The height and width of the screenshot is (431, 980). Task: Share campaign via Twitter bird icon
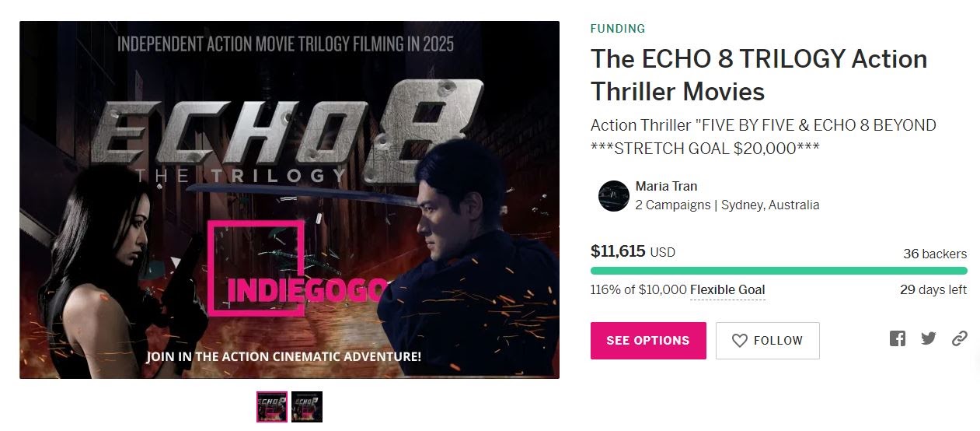[929, 338]
